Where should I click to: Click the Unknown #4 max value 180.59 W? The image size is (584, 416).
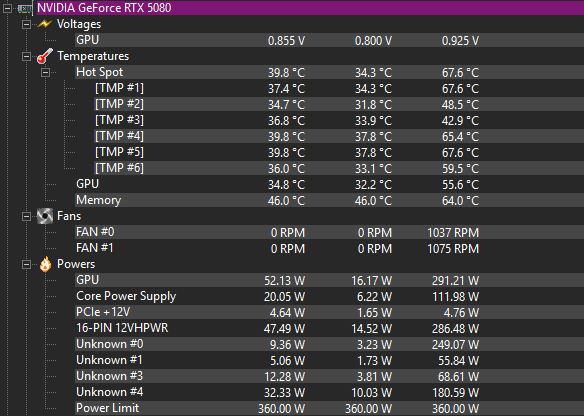(x=456, y=393)
